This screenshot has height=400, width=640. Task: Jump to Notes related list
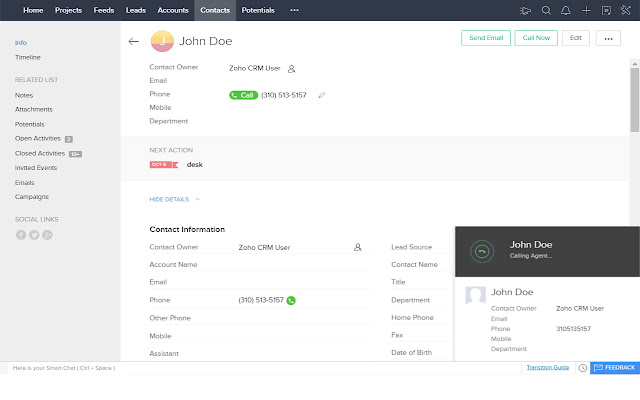[24, 95]
